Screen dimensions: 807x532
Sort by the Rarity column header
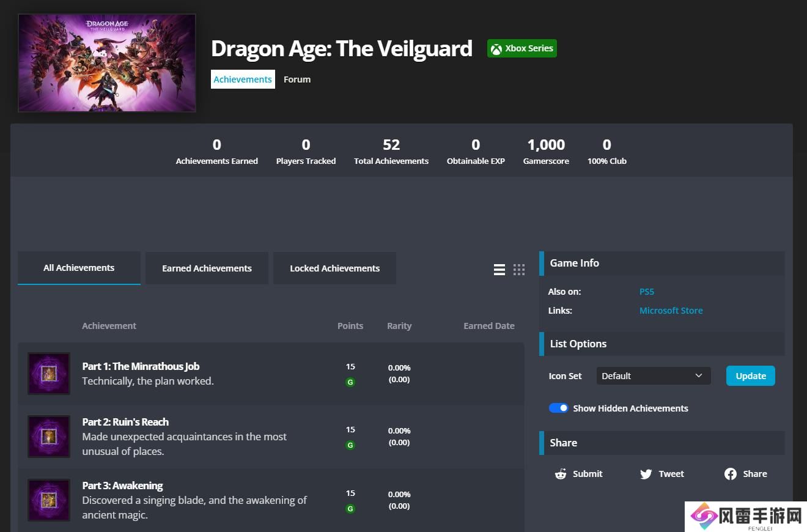click(x=399, y=326)
